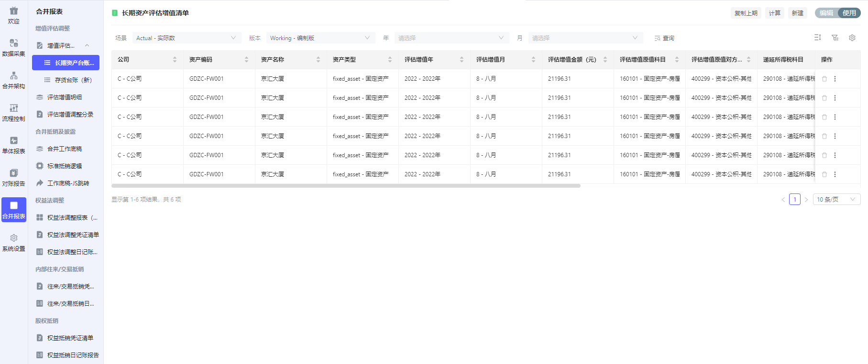Viewport: 868px width, 364px height.
Task: Click the horizontal scrollbar under the table
Action: pyautogui.click(x=346, y=186)
